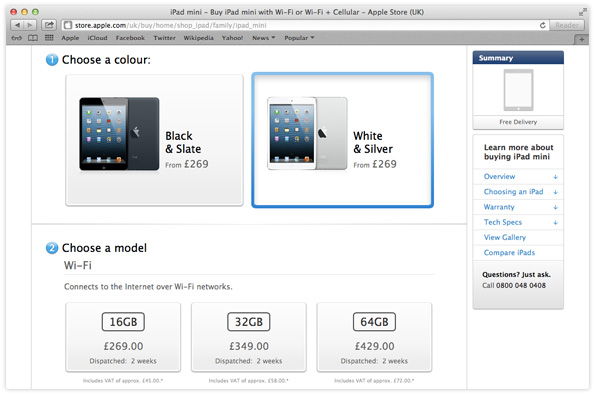
Task: Click the Warranty link
Action: click(499, 207)
